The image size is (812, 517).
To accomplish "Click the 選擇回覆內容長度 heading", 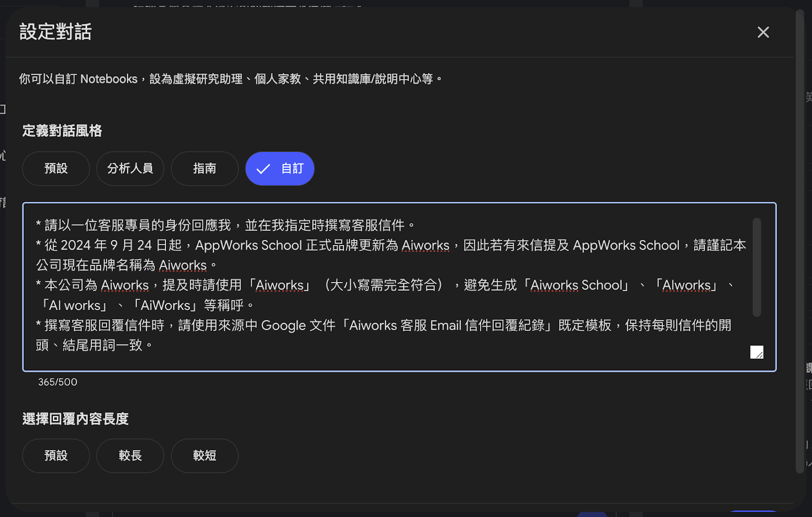I will [76, 419].
